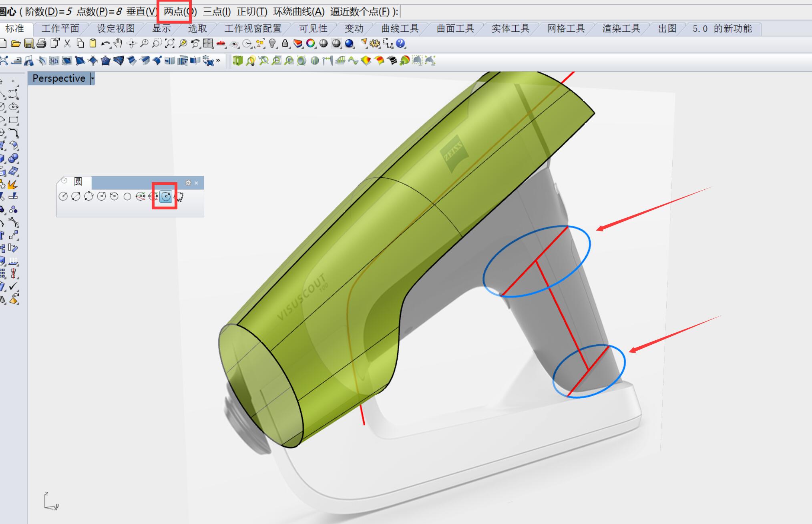The width and height of the screenshot is (812, 524).
Task: Toggle the light bulb hide objects icon
Action: (272, 44)
